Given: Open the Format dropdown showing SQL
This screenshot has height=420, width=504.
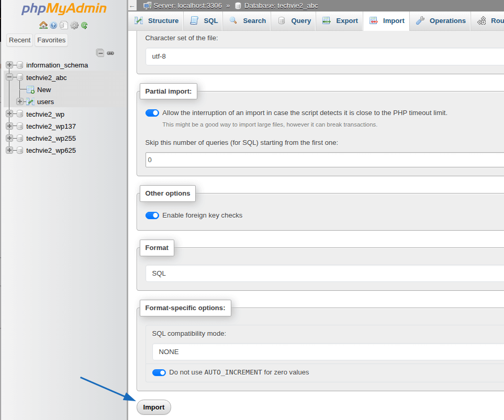Looking at the screenshot, I should click(324, 273).
